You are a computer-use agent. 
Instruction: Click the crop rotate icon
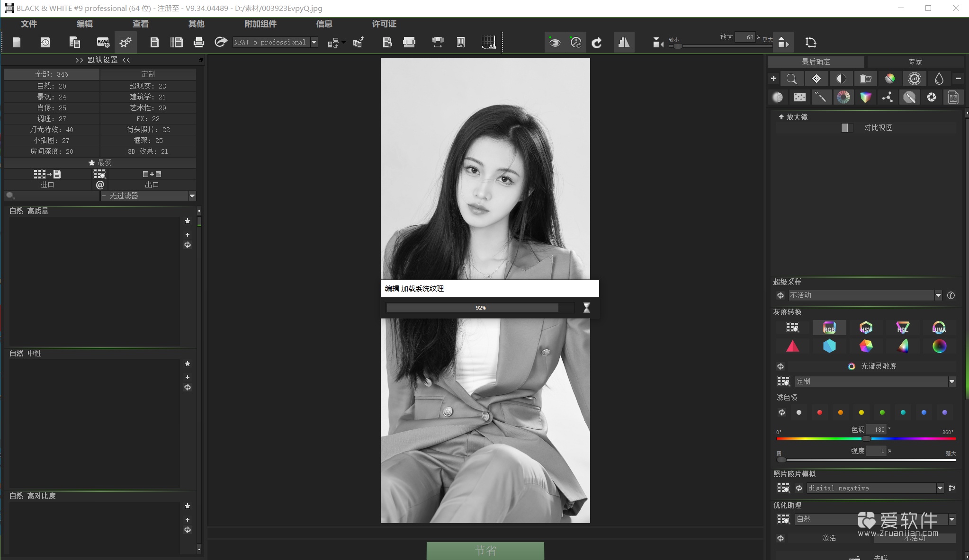coord(811,43)
